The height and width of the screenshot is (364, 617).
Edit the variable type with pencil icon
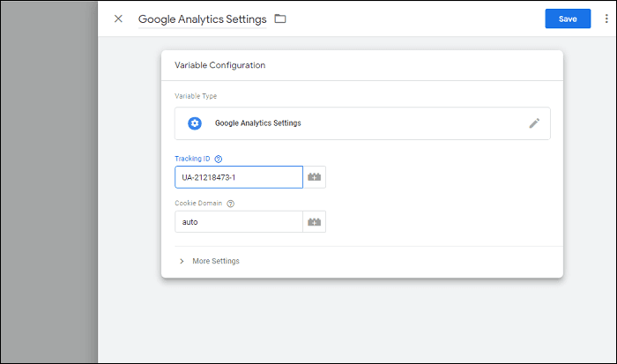[x=534, y=123]
